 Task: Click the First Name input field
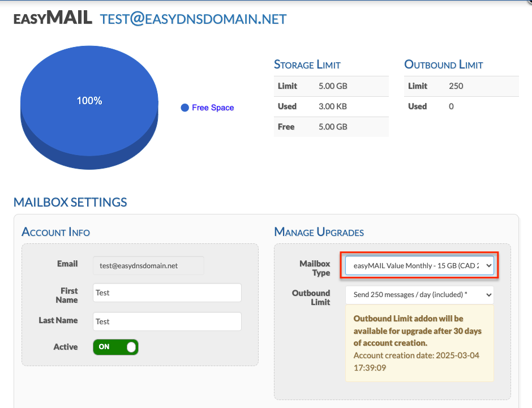pos(167,293)
